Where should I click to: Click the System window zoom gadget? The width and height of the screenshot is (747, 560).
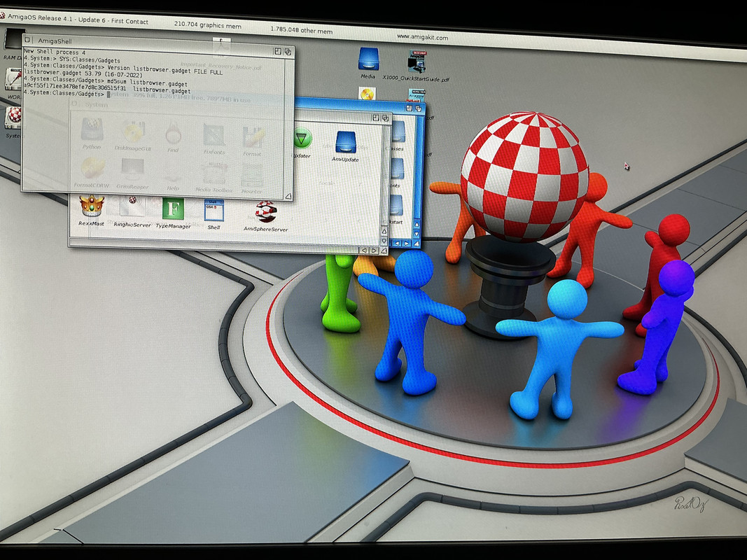pyautogui.click(x=375, y=118)
